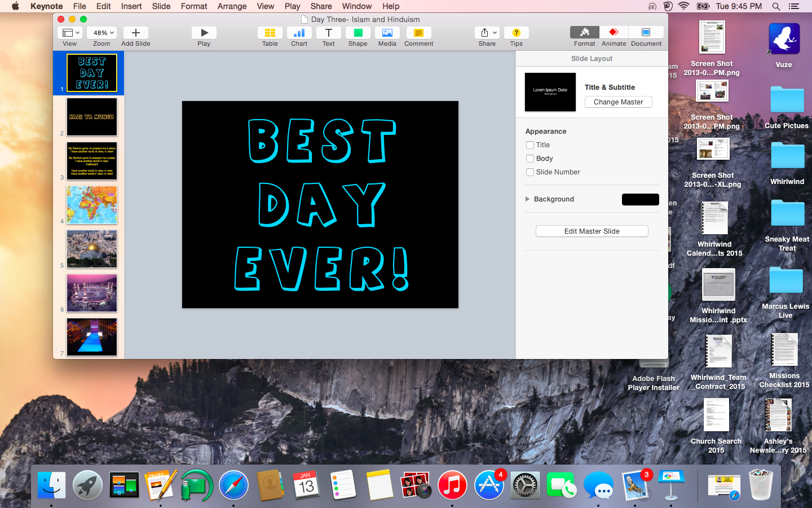Insert a chart from the toolbar
812x508 pixels.
(x=299, y=33)
